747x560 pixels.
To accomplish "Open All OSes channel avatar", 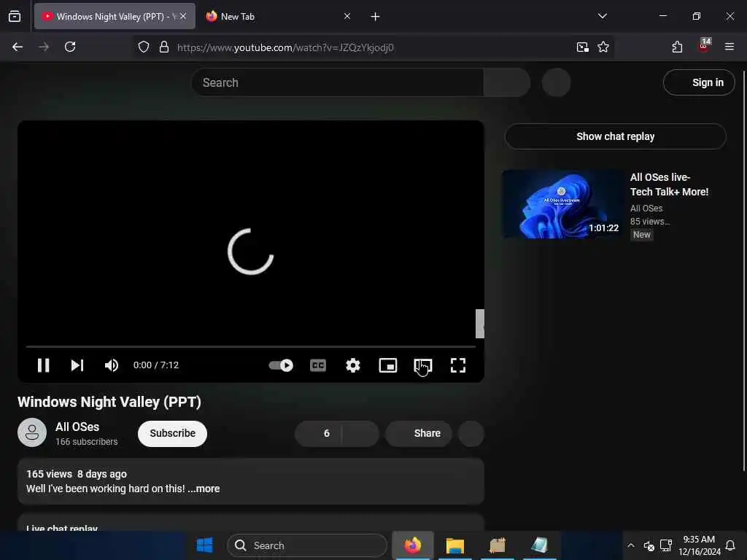I will [32, 432].
